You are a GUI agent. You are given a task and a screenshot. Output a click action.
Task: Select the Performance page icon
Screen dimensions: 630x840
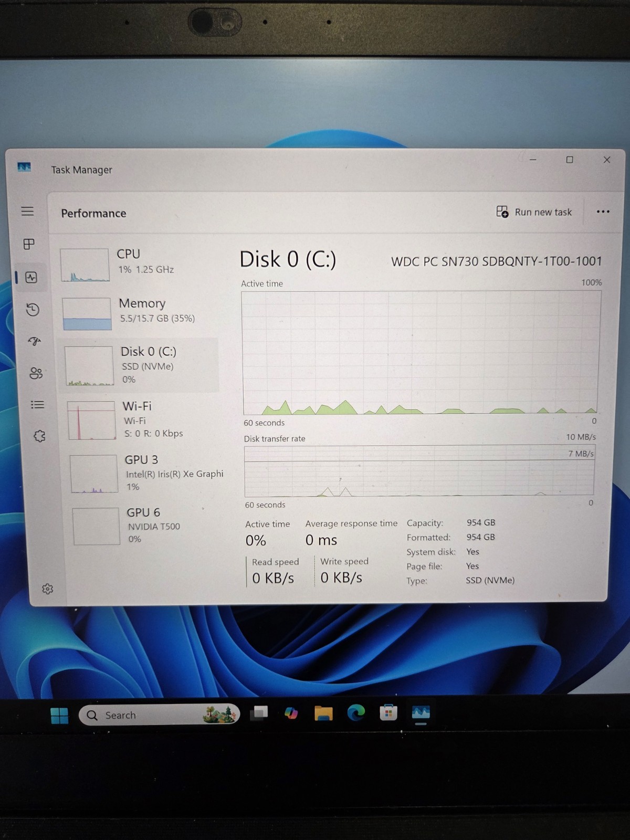(x=31, y=277)
